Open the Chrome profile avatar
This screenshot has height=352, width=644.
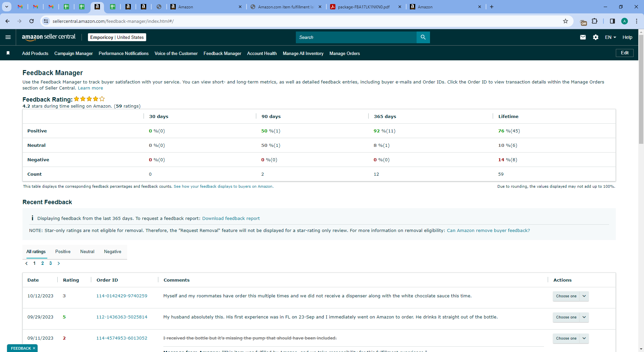coord(625,21)
